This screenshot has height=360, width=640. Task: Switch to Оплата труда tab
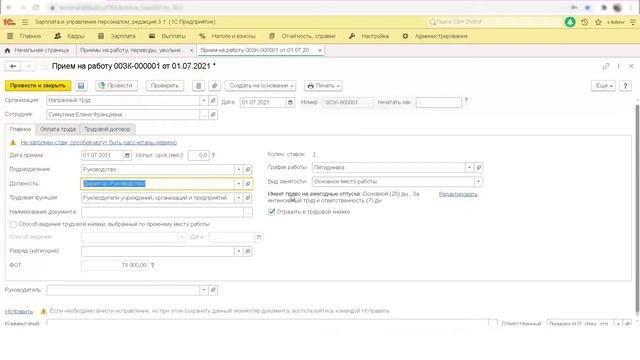coord(58,129)
